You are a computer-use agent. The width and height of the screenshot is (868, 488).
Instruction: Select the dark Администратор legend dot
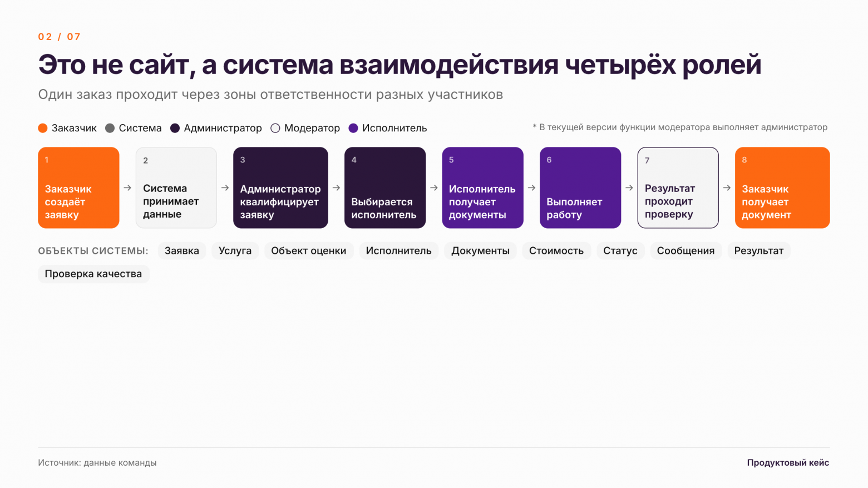coord(175,128)
